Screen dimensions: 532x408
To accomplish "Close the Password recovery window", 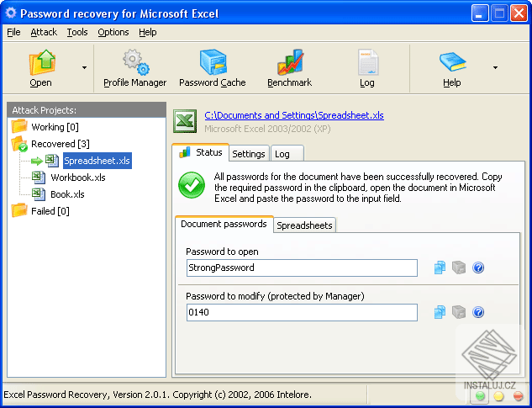I will click(x=519, y=13).
